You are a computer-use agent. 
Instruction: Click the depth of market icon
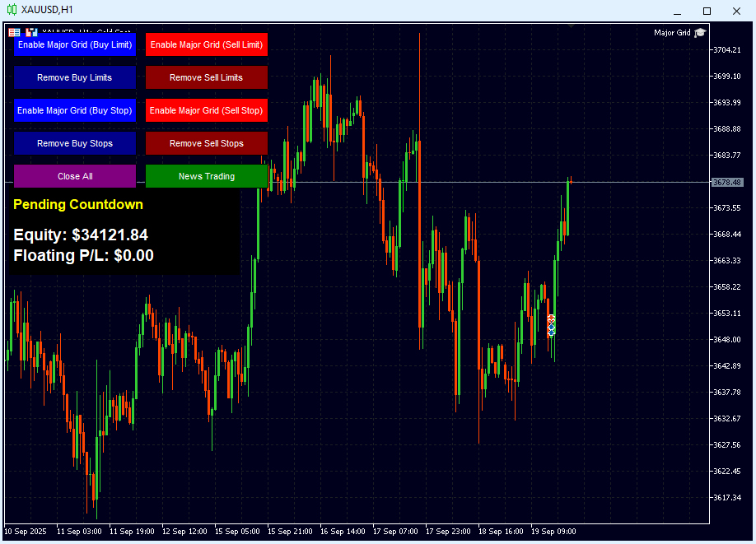pos(32,32)
